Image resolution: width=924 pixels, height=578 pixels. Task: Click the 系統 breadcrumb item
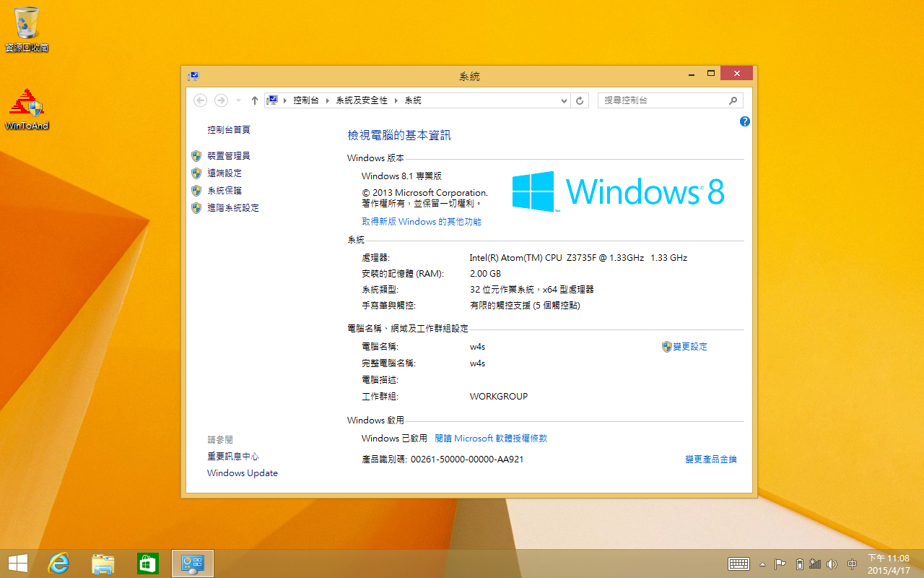pos(413,100)
